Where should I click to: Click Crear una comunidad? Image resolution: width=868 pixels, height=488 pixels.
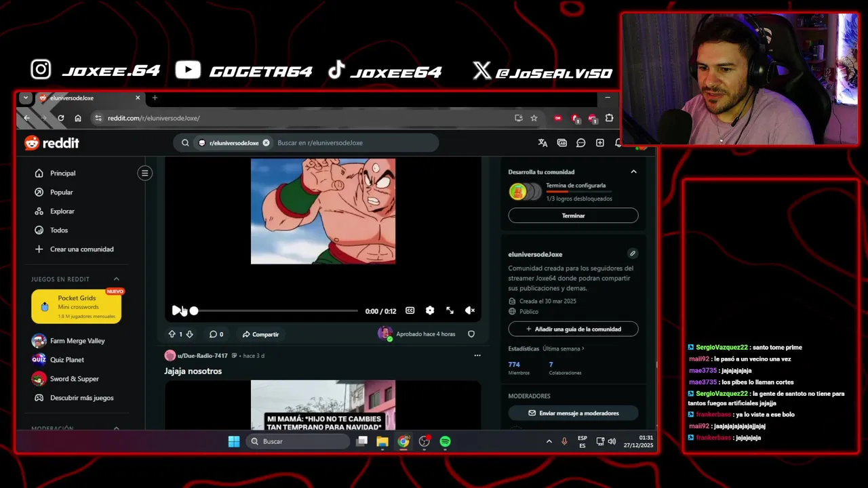pyautogui.click(x=81, y=249)
